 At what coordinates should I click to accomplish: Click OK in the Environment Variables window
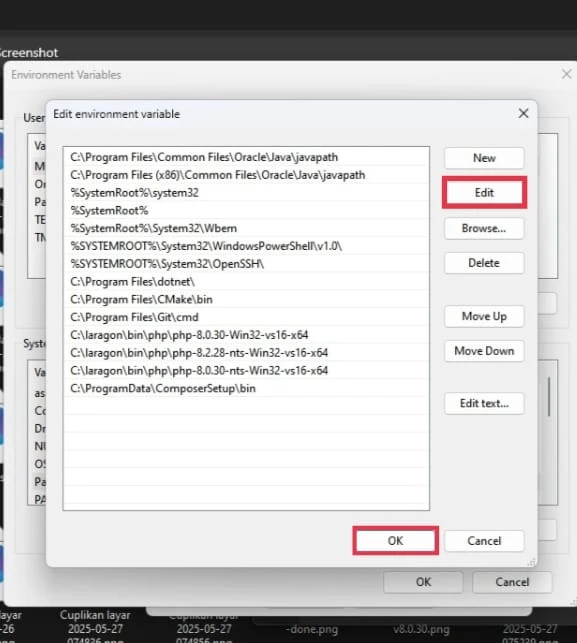423,582
